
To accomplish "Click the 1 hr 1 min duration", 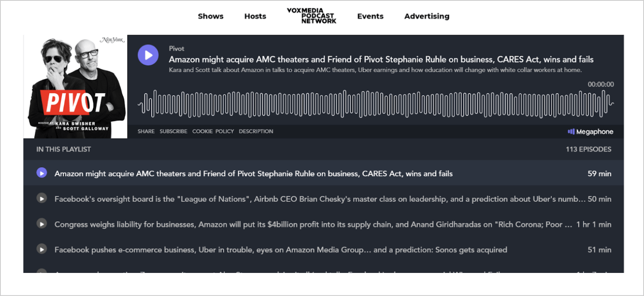I will 594,224.
